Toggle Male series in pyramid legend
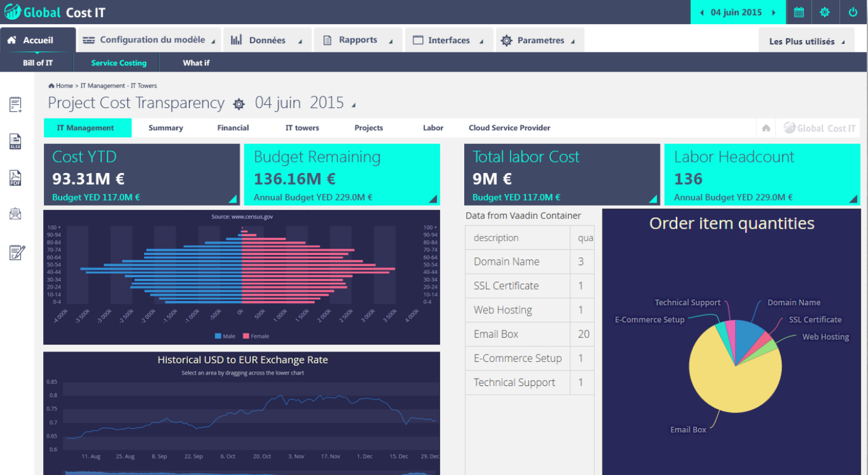This screenshot has height=475, width=868. (225, 336)
